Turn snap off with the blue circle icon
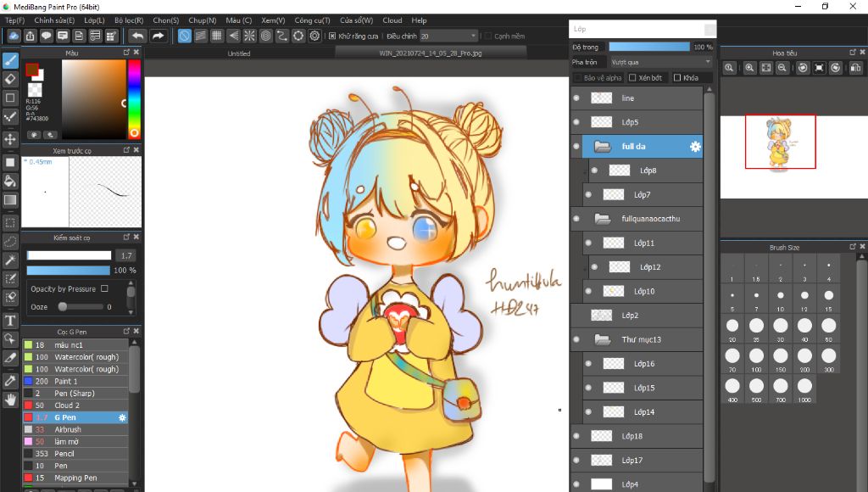 pos(184,36)
